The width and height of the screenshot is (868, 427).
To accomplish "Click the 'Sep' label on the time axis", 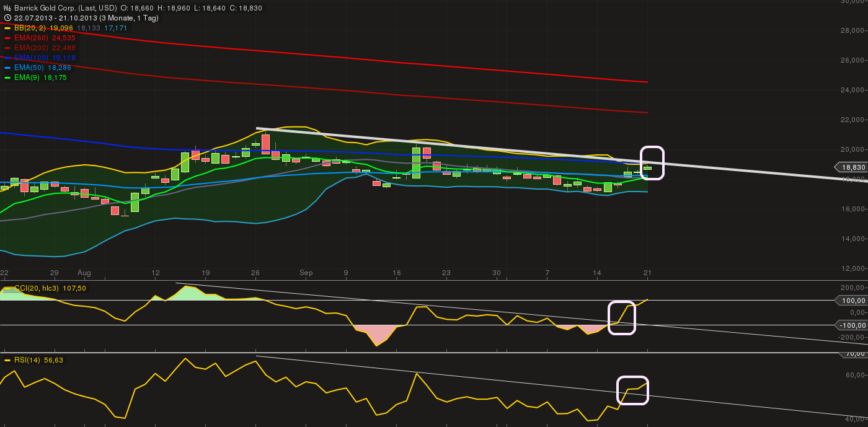I will 306,273.
